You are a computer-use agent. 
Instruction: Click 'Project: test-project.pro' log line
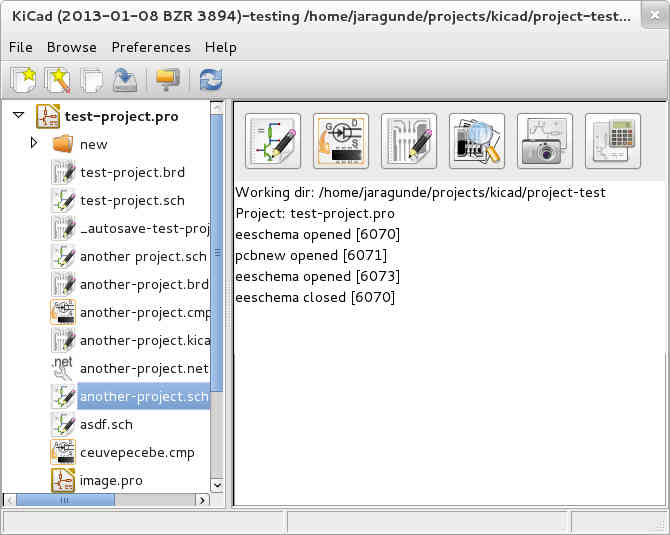coord(315,213)
